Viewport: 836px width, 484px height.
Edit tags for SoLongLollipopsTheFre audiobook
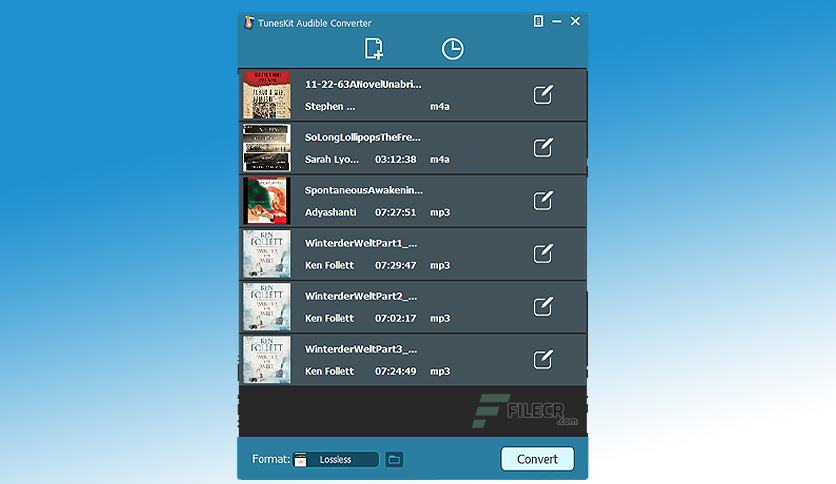pos(543,148)
